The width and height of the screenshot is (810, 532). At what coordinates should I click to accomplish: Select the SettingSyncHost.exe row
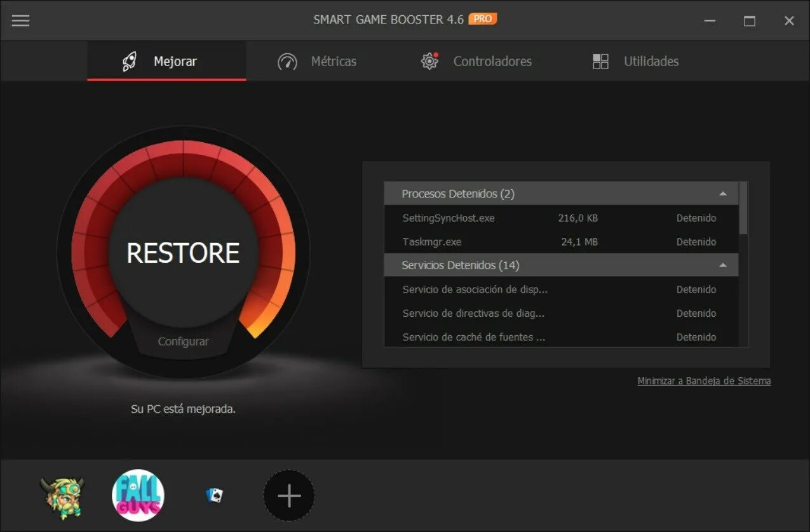pos(561,218)
